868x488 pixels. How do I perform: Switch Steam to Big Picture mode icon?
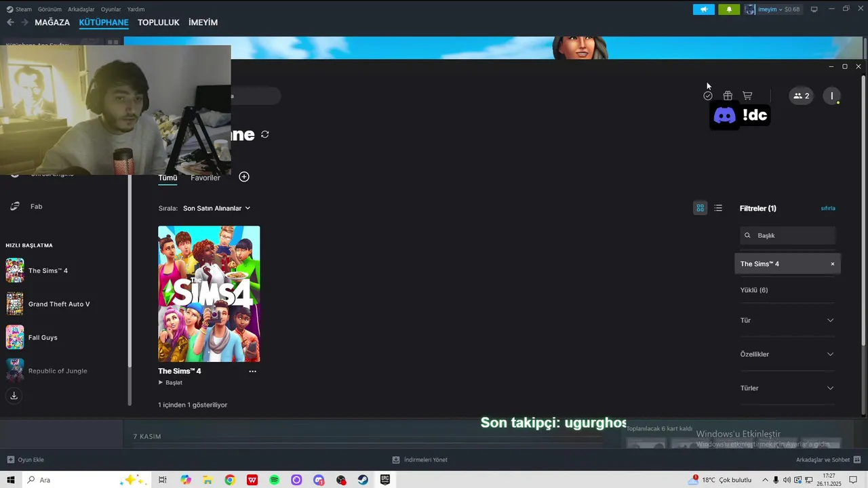coord(814,9)
